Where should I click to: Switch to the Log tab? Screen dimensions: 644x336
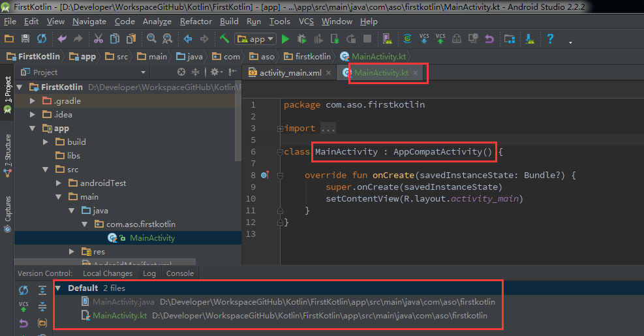(149, 273)
